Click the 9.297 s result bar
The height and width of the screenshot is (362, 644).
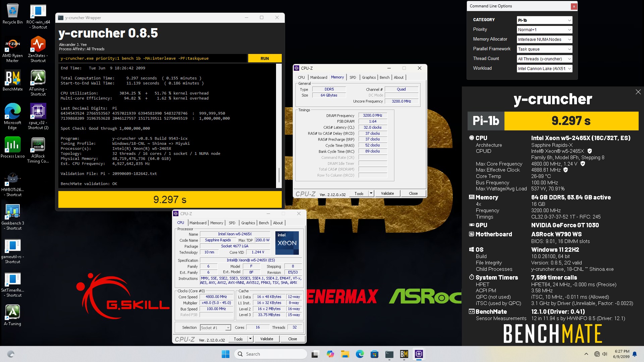[x=170, y=200]
